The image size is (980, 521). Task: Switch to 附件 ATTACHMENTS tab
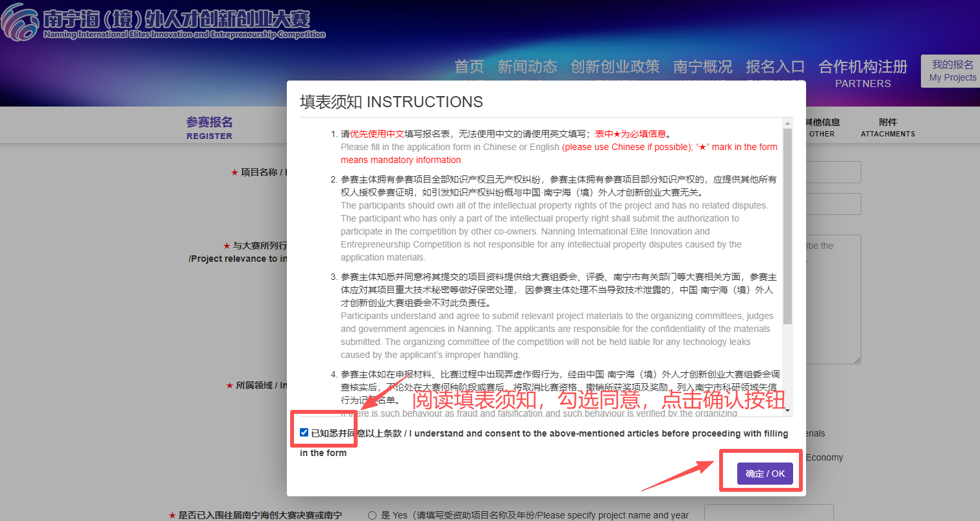(888, 127)
